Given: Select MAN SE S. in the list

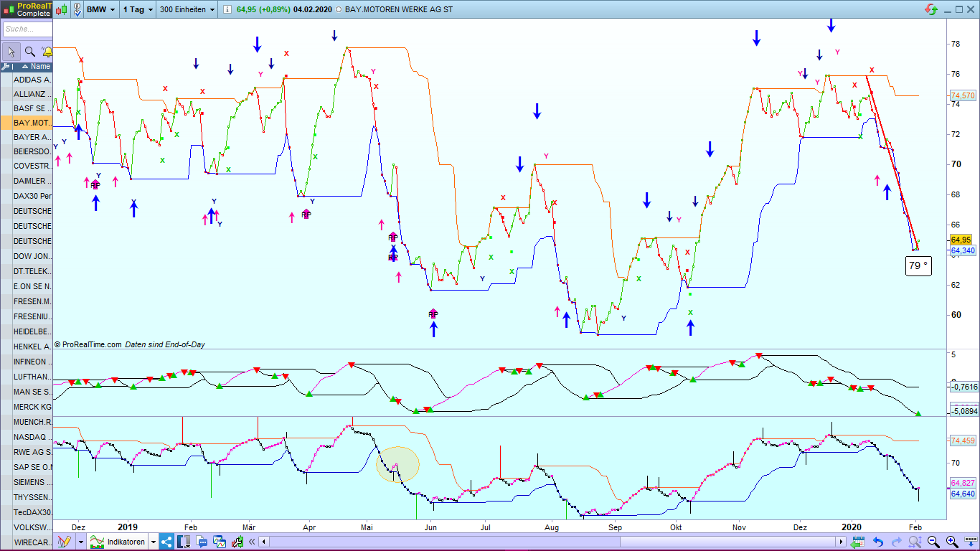Looking at the screenshot, I should coord(32,392).
